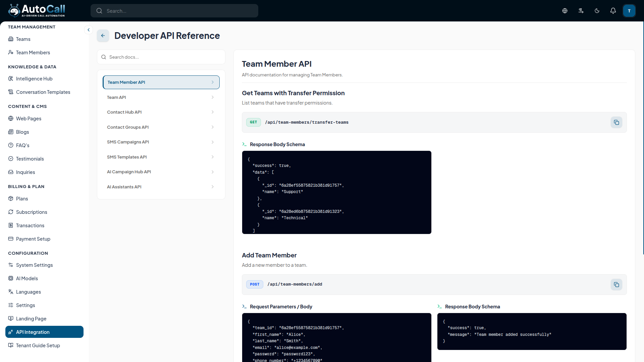
Task: Open Landing Page in the sidebar
Action: [44, 319]
